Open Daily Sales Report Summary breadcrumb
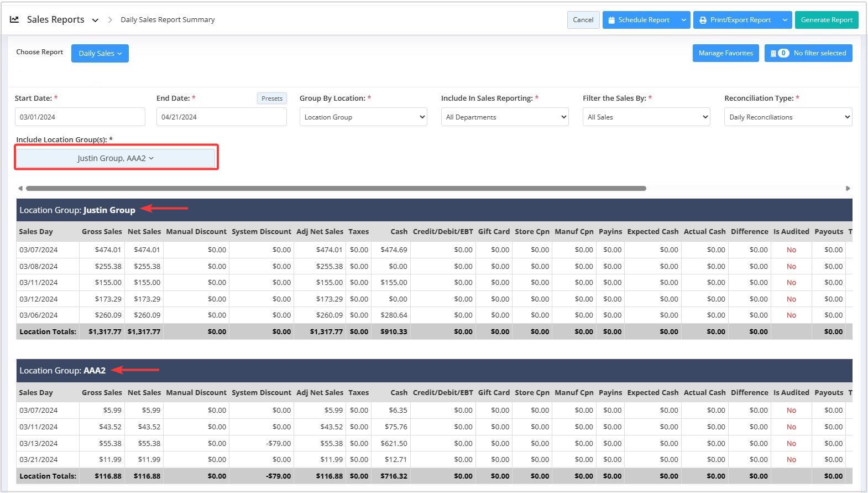Image resolution: width=868 pixels, height=493 pixels. (x=168, y=19)
